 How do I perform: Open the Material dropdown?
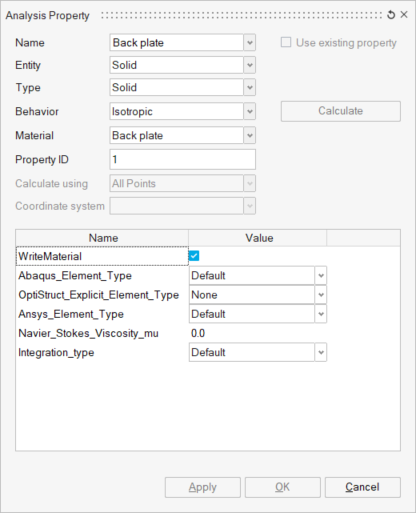[250, 135]
